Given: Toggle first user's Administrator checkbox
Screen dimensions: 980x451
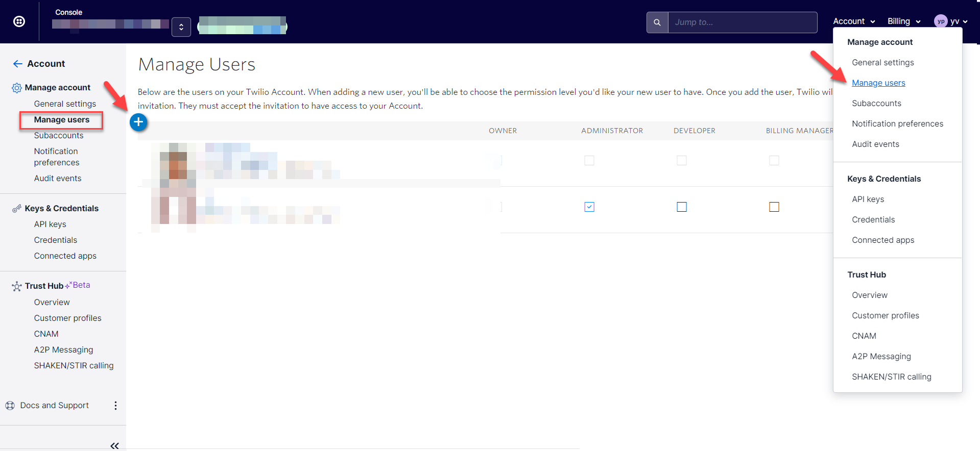Looking at the screenshot, I should click(589, 161).
